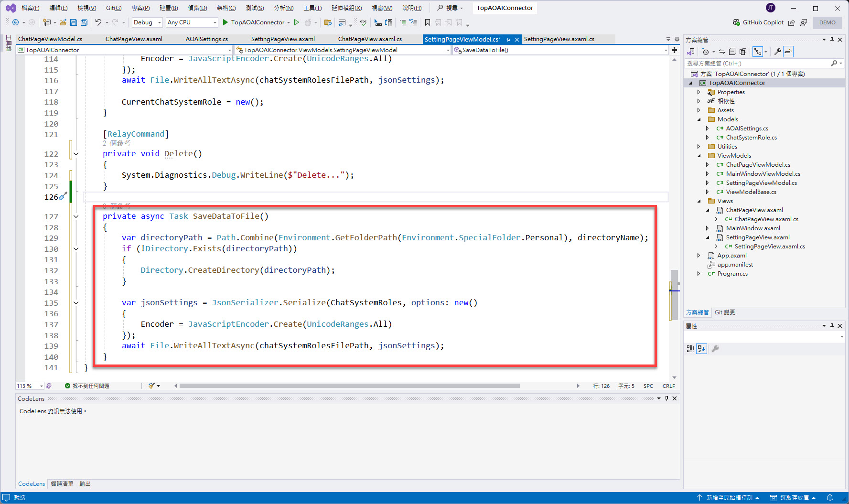The height and width of the screenshot is (504, 849).
Task: Open Properties via the wrench icon
Action: (778, 52)
